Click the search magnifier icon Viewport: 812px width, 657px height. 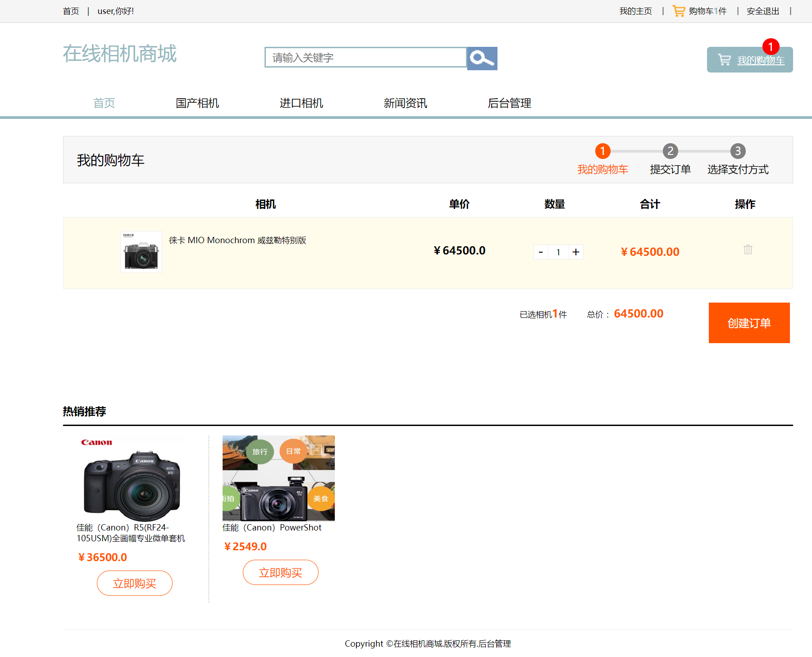(x=481, y=58)
